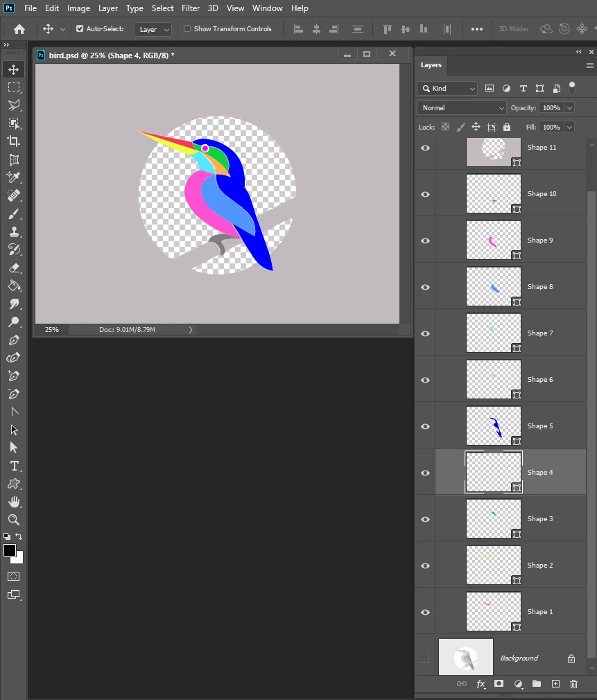Click the foreground color swatch

pos(10,550)
